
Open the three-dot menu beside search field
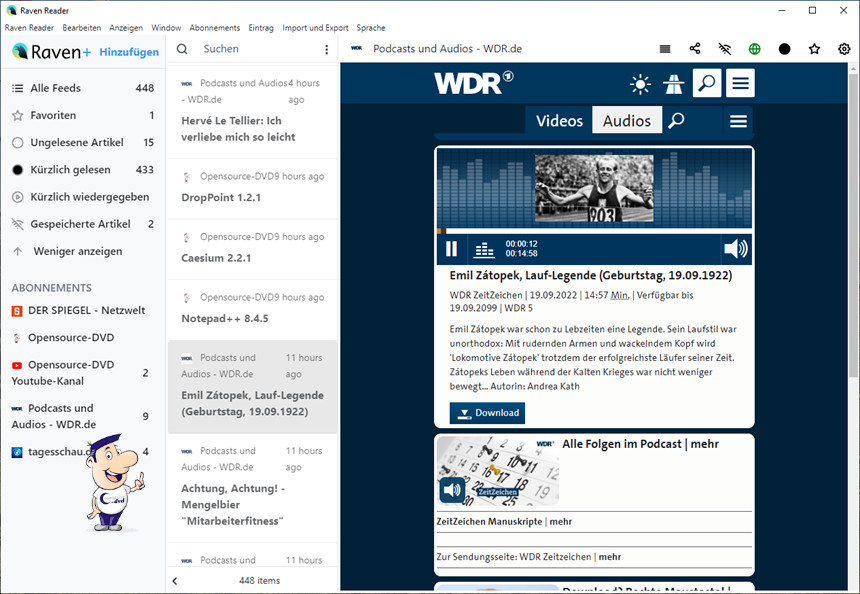coord(326,49)
